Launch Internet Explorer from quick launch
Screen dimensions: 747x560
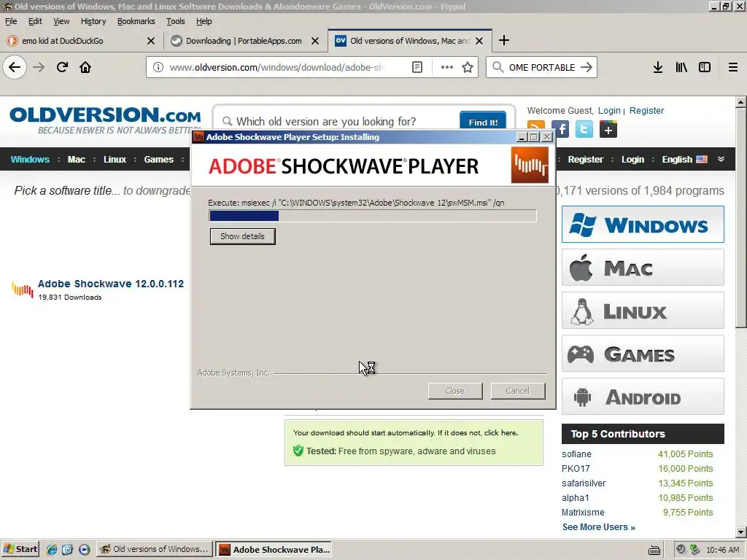52,549
